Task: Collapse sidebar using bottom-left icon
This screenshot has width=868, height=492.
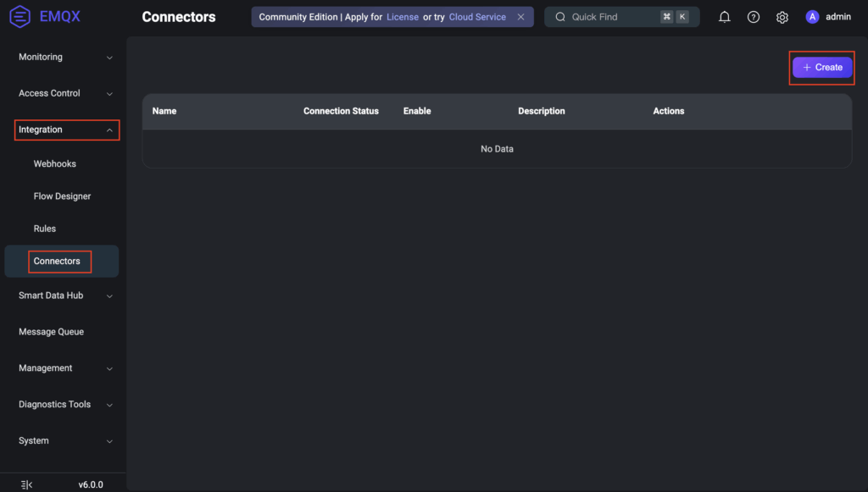Action: [x=26, y=484]
